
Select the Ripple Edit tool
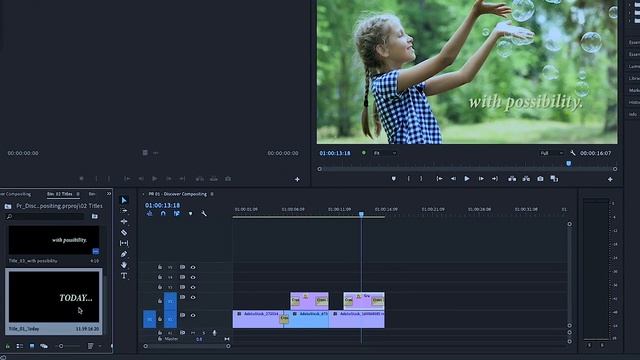[124, 222]
